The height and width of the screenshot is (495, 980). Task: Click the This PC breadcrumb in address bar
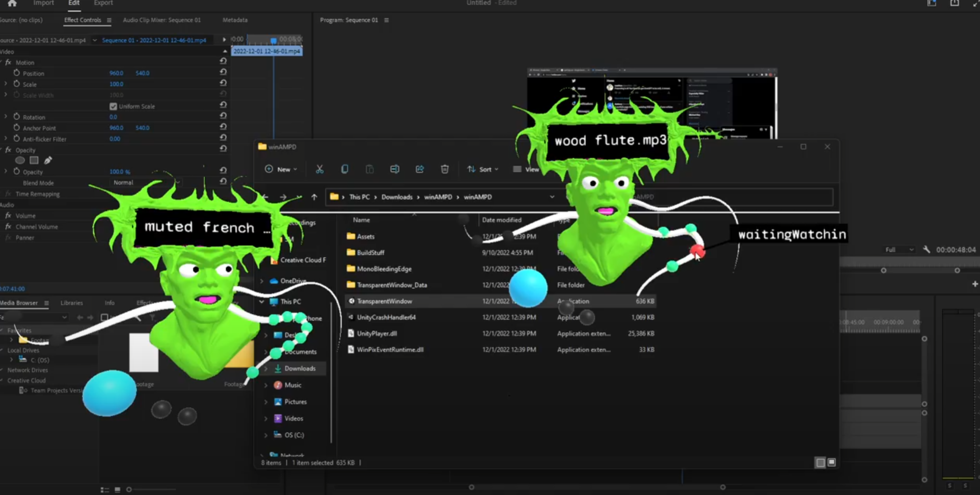tap(360, 197)
